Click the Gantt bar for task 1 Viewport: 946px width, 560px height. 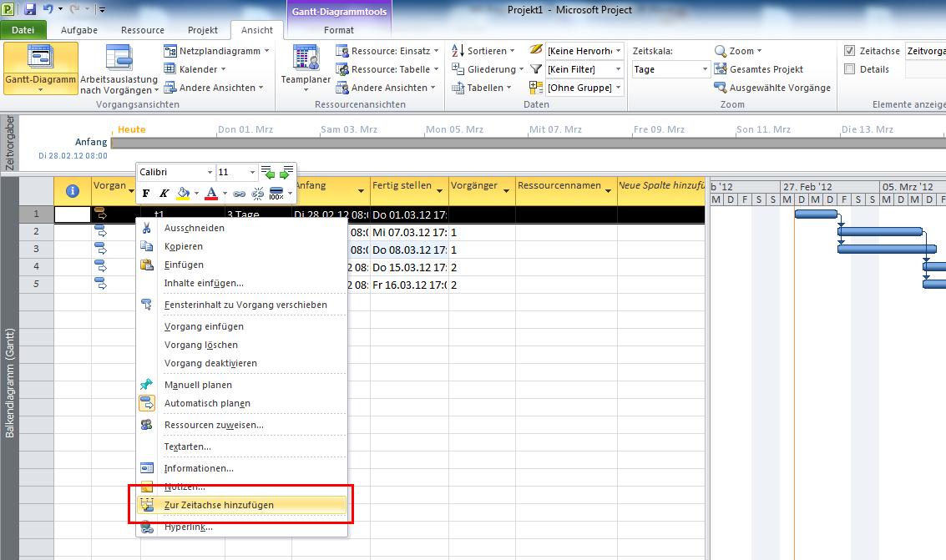[816, 214]
